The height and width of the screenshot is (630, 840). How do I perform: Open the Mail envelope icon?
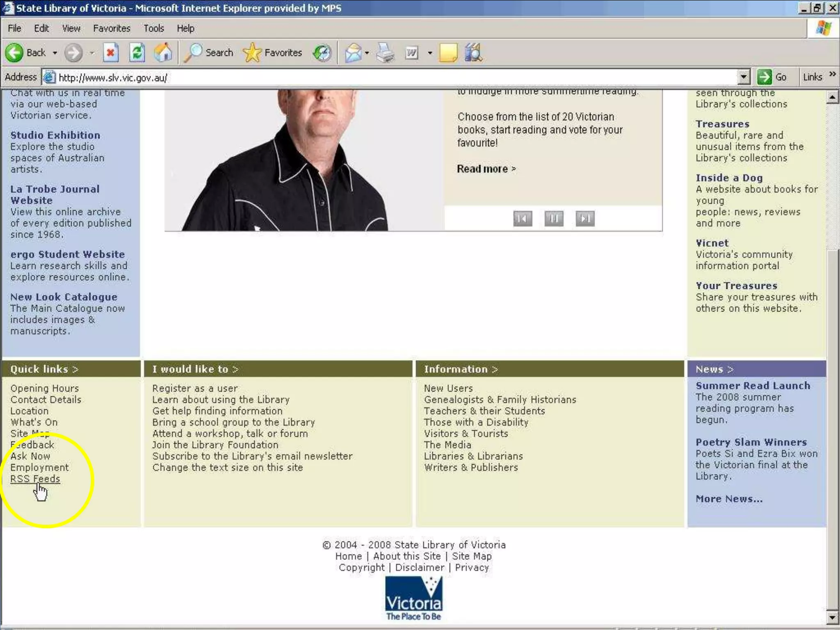tap(353, 53)
